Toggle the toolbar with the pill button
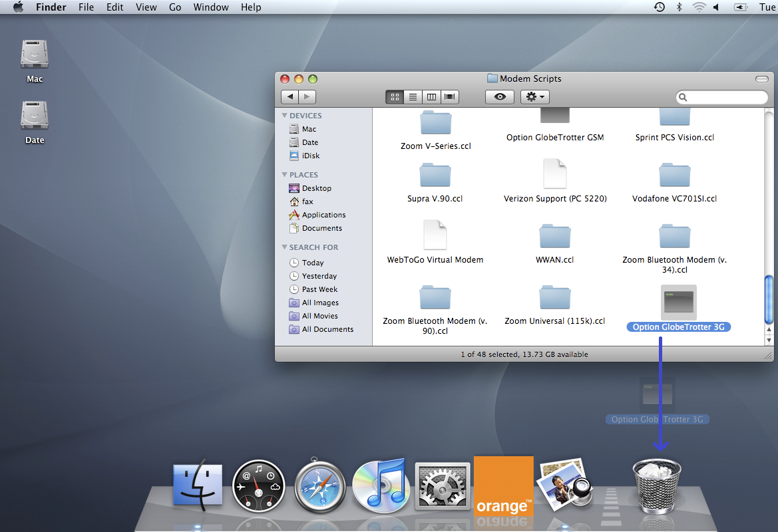This screenshot has height=532, width=778. click(761, 79)
